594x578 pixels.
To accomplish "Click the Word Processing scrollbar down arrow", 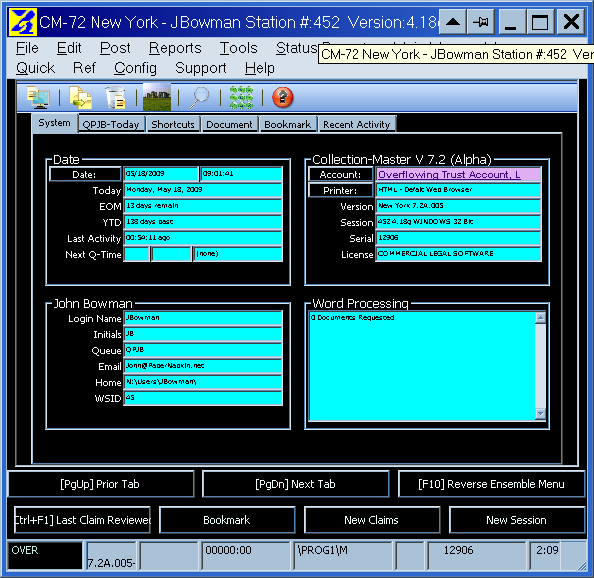I will 541,414.
